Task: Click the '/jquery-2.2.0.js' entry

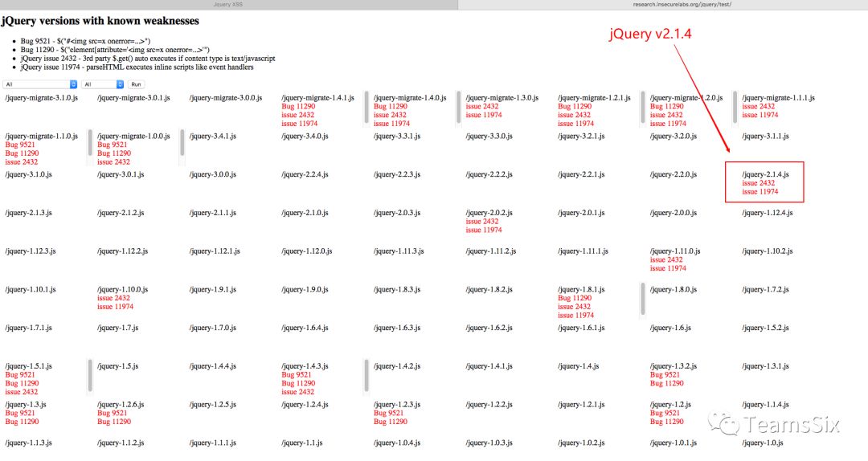Action: pos(674,174)
